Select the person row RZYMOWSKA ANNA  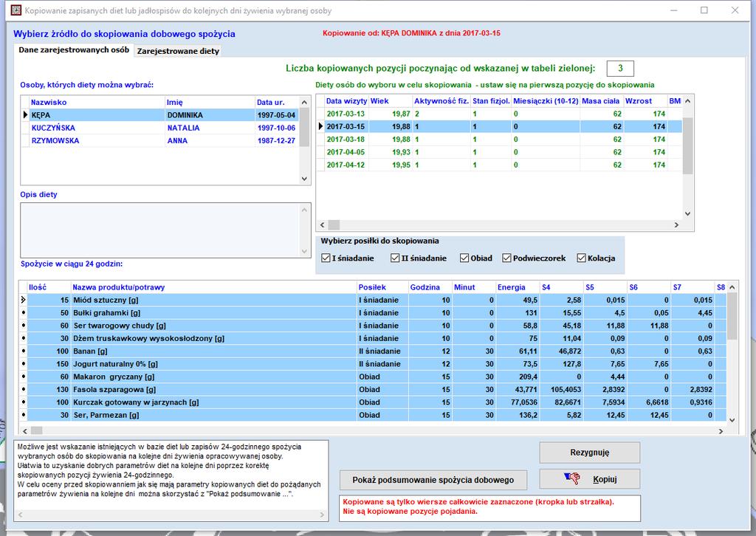pos(160,141)
